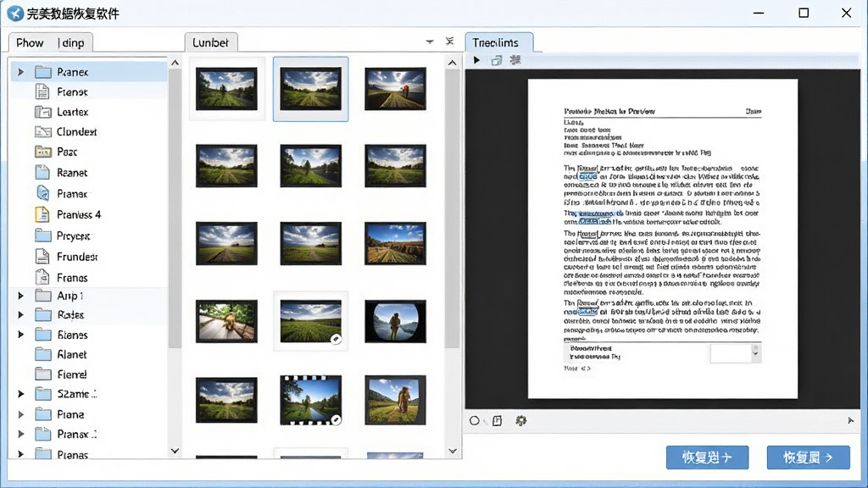Open the dropdown in the preview document
The image size is (868, 488).
click(755, 353)
